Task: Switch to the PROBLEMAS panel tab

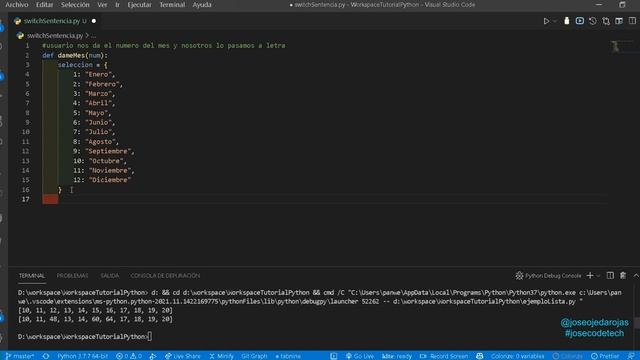Action: (72, 276)
